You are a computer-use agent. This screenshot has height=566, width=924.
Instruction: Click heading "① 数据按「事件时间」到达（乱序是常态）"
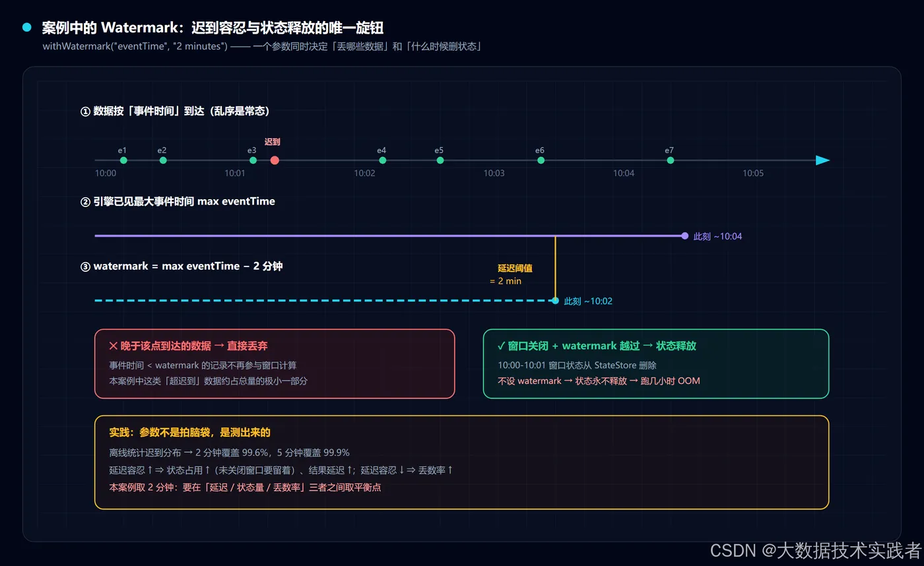pos(175,111)
